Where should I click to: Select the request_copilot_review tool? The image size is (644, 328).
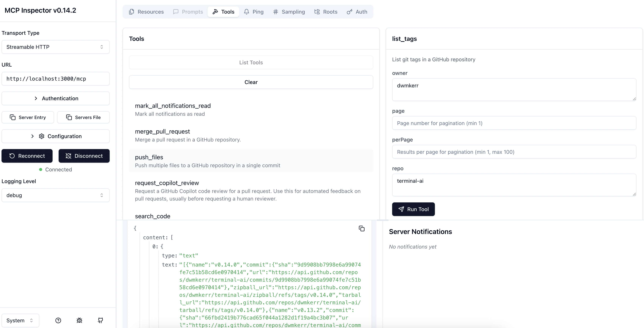(x=251, y=191)
